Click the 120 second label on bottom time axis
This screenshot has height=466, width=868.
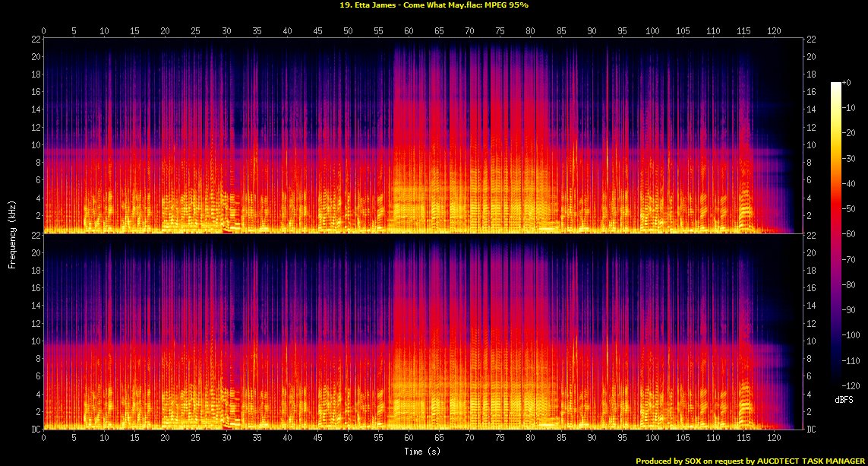(x=774, y=439)
